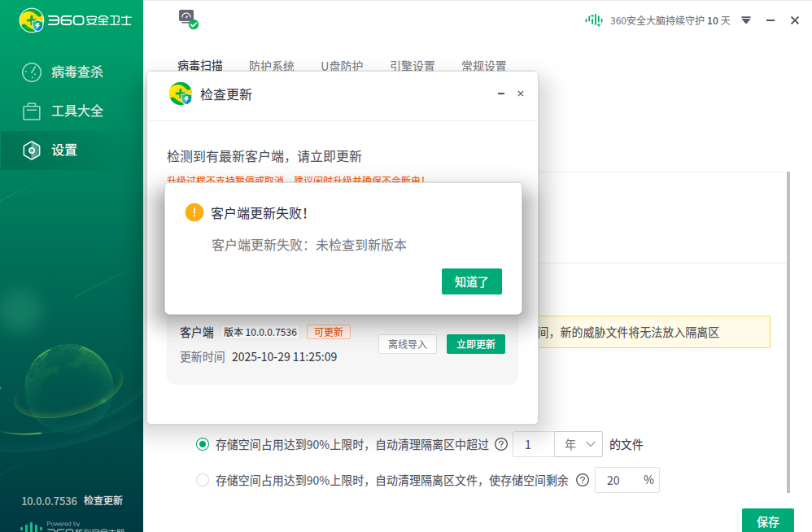Select the radio for 自动清理隔离区中超过 option
This screenshot has width=812, height=532.
point(203,444)
